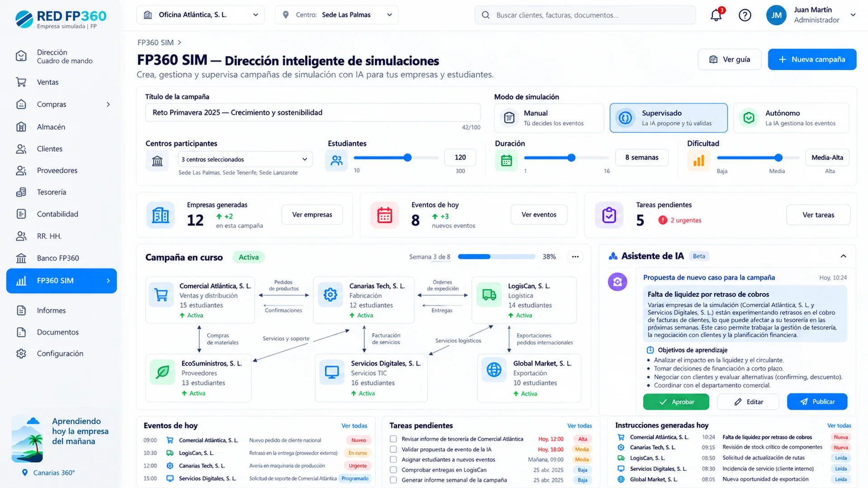
Task: Click the Dificultad slider handle
Action: tap(778, 158)
